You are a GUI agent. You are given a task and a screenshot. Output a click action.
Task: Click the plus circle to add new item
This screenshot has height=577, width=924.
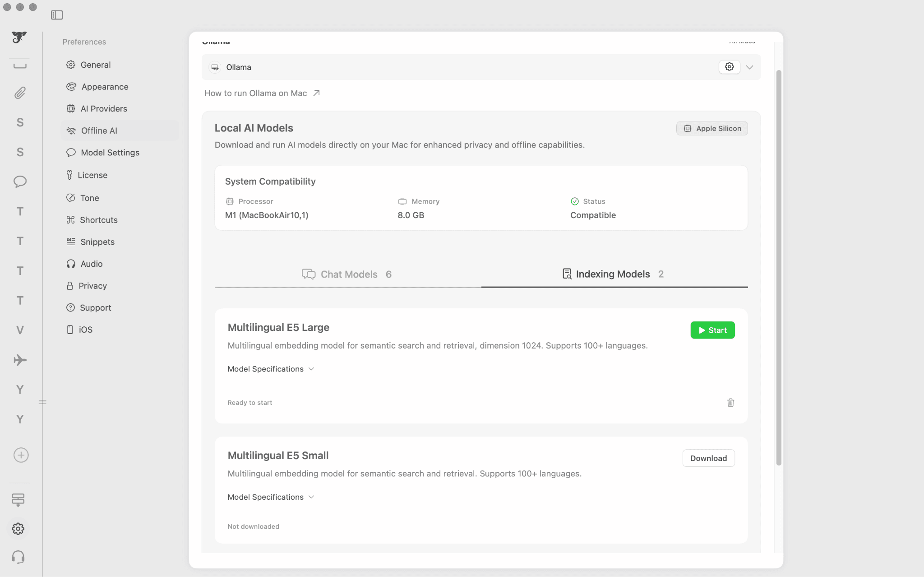pyautogui.click(x=20, y=455)
